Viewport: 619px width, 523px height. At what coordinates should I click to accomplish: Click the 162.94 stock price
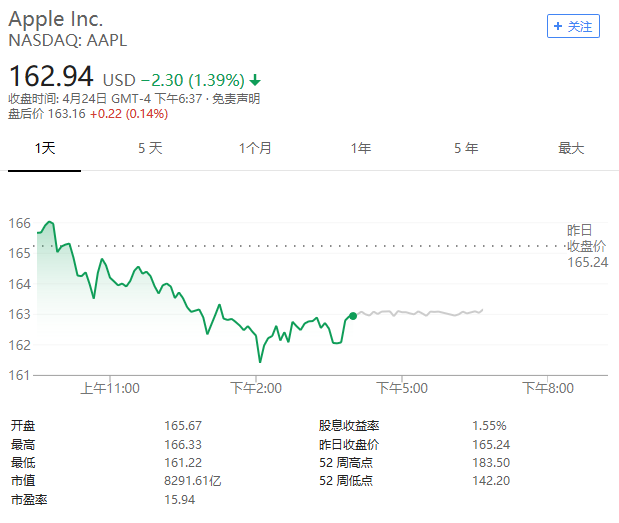point(51,76)
